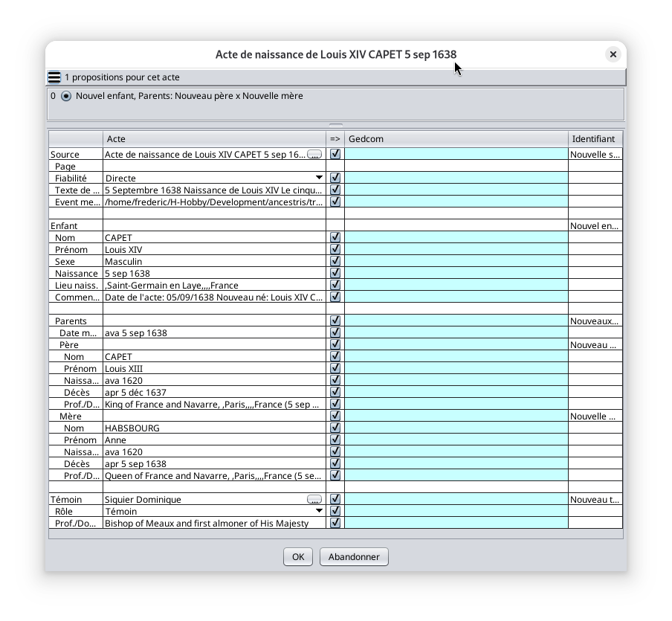Select proposition 0 radio button
Image resolution: width=672 pixels, height=621 pixels.
(66, 96)
